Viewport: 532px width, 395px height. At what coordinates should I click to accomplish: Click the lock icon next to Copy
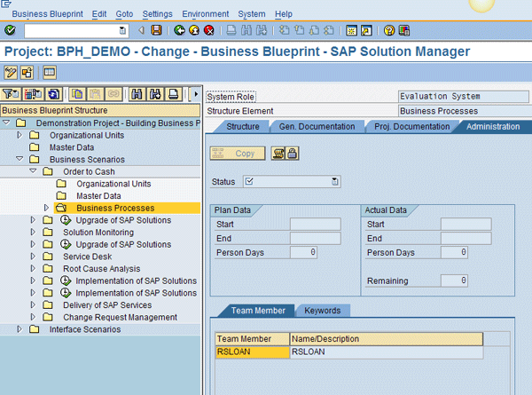[291, 154]
